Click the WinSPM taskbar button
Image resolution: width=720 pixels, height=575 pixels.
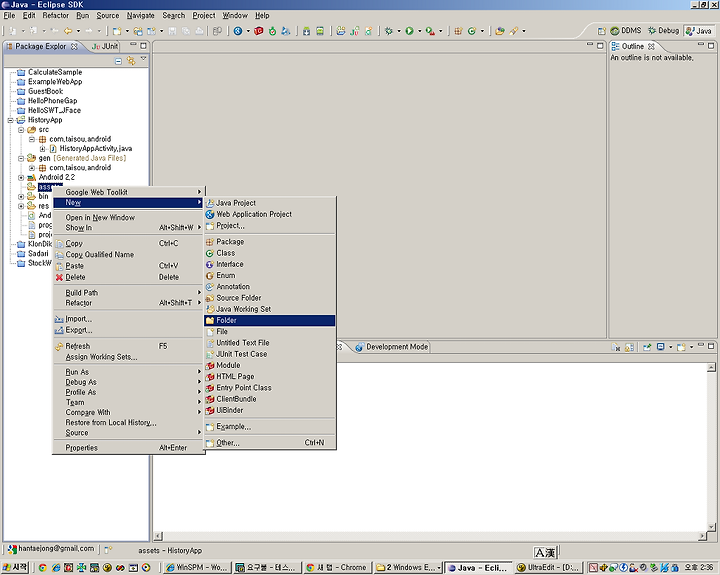point(197,568)
